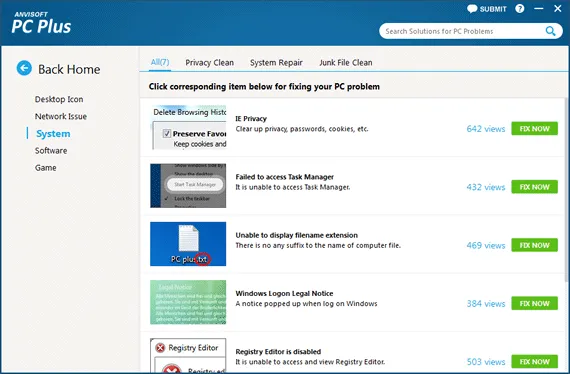Click the Back Home text link

[x=69, y=69]
